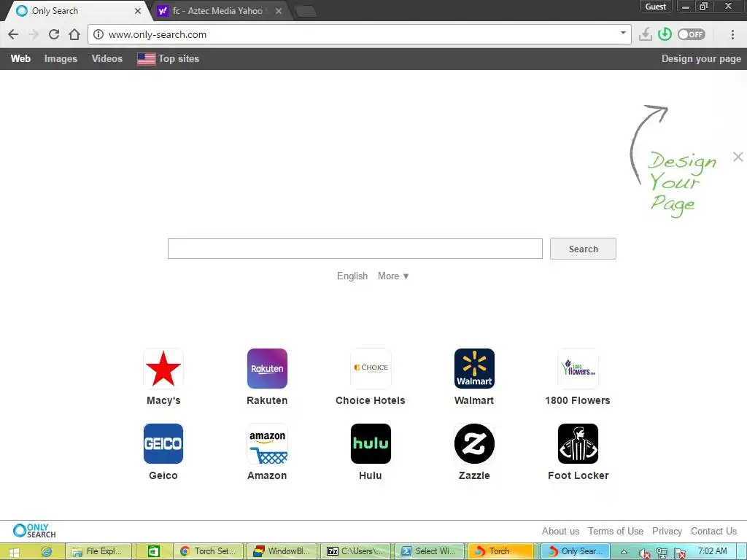This screenshot has width=747, height=560.
Task: Select the Images search tab
Action: pos(61,58)
